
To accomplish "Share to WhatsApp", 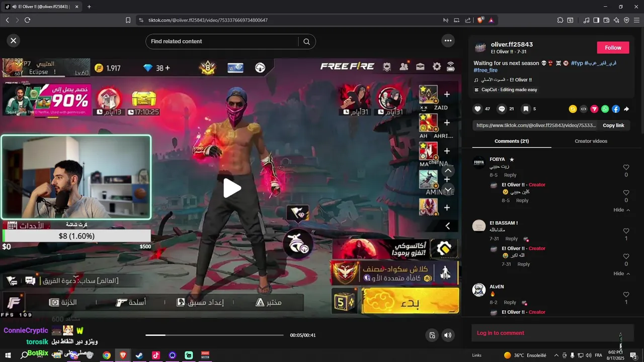I will [x=605, y=109].
